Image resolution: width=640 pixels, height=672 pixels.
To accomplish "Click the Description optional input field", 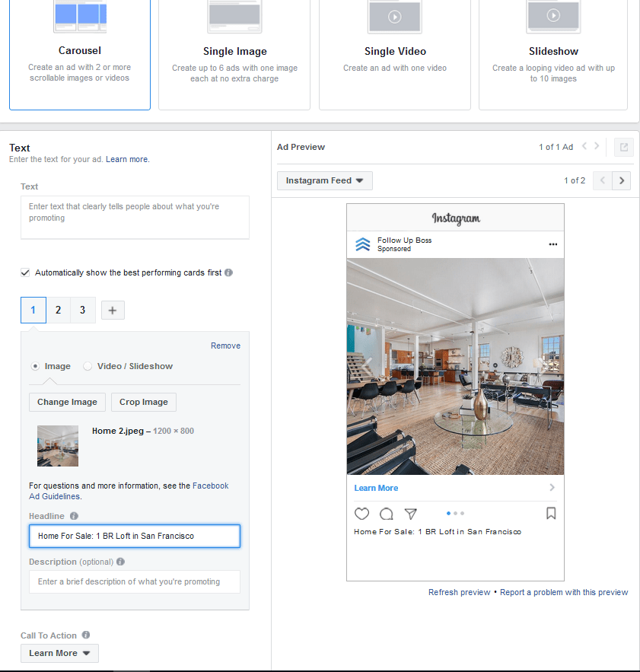I will (x=135, y=581).
